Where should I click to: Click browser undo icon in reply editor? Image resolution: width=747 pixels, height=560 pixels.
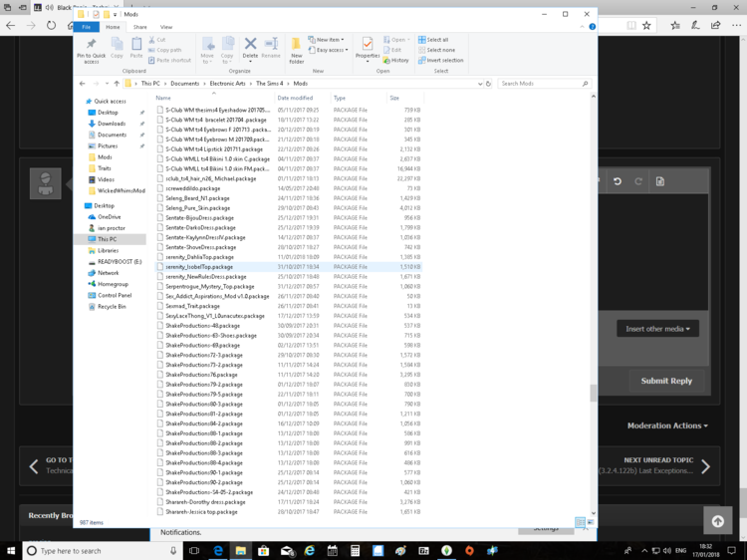(618, 181)
